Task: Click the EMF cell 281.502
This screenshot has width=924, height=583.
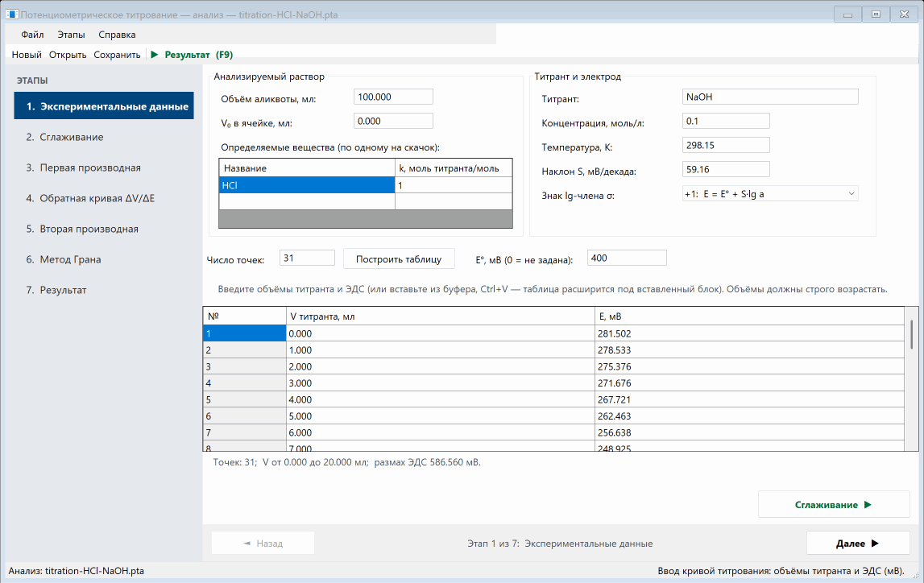Action: tap(749, 333)
